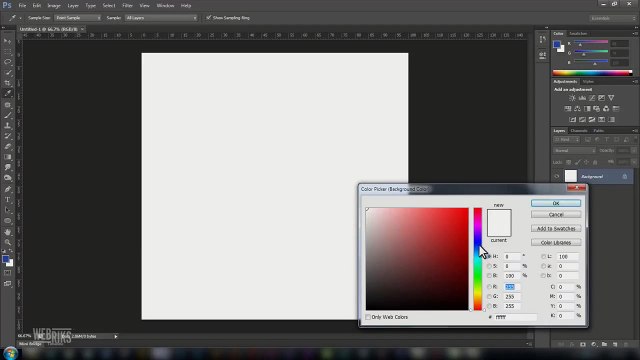Add a Levels adjustment
The height and width of the screenshot is (360, 640).
pos(582,98)
